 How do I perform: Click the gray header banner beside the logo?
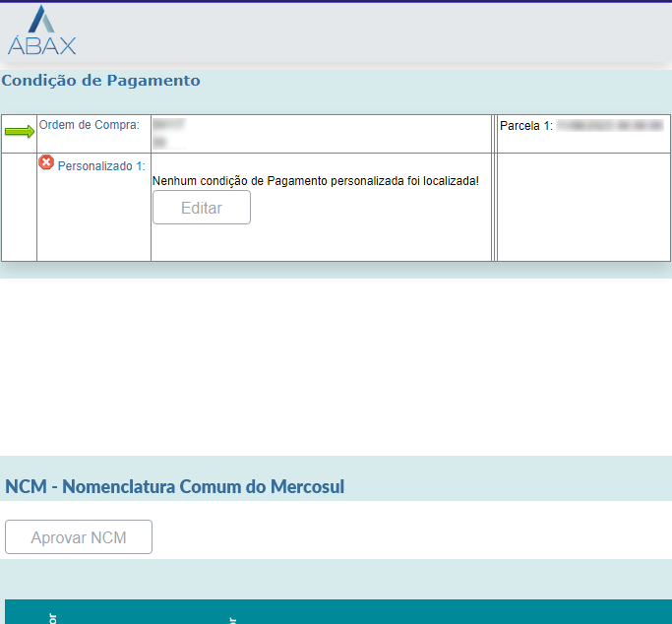tap(374, 34)
